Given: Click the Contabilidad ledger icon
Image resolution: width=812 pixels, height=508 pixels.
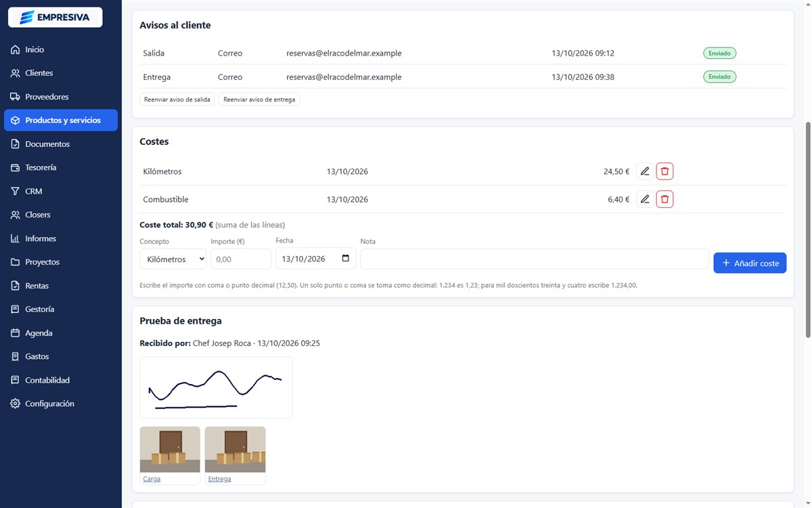Looking at the screenshot, I should coord(15,380).
